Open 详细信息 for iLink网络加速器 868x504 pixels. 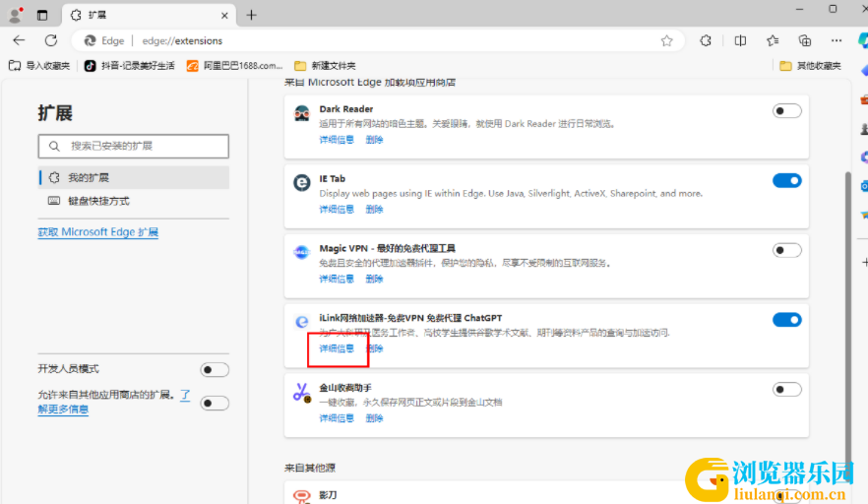pyautogui.click(x=337, y=348)
